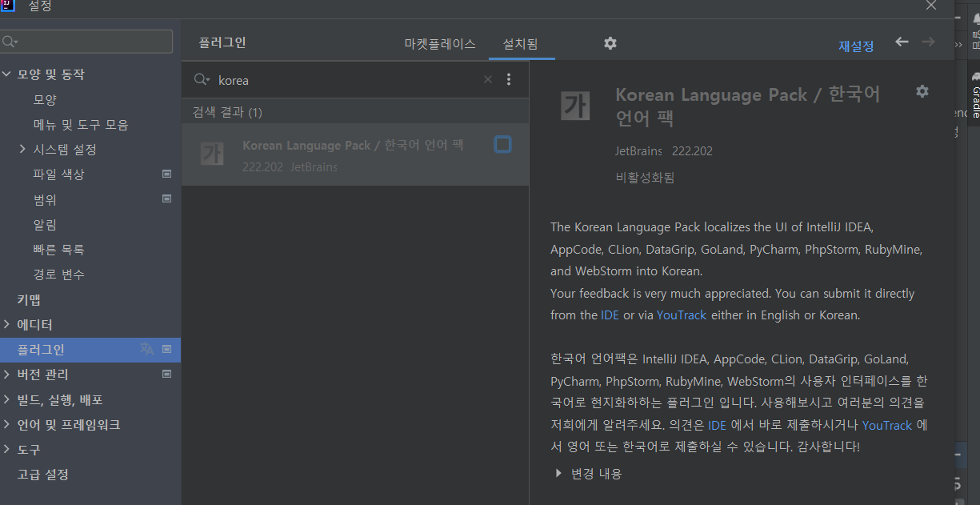
Task: Open YouTrack link in English description
Action: click(x=682, y=315)
